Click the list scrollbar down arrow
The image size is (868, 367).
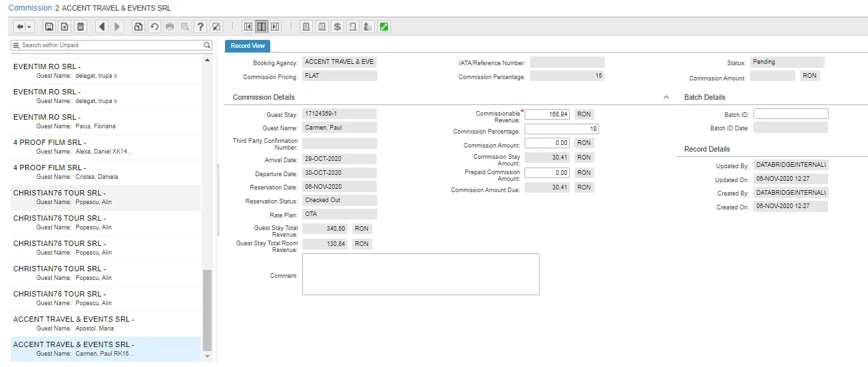click(207, 357)
